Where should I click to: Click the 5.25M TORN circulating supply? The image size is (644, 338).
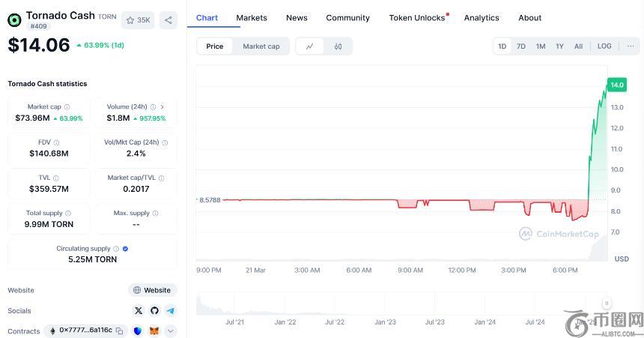[x=92, y=259]
